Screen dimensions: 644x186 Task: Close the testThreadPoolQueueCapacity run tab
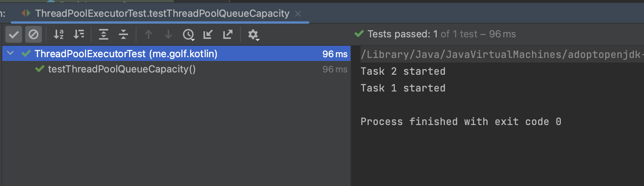tap(298, 14)
